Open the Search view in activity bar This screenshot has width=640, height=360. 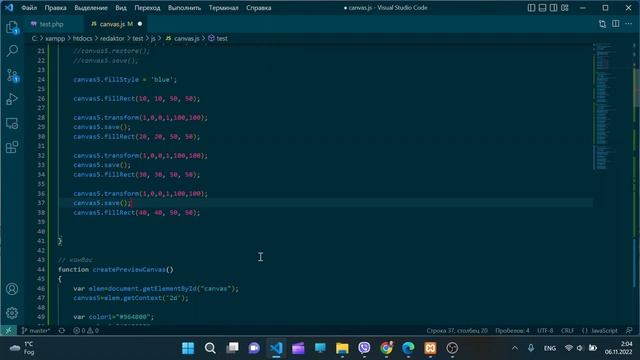click(x=12, y=51)
